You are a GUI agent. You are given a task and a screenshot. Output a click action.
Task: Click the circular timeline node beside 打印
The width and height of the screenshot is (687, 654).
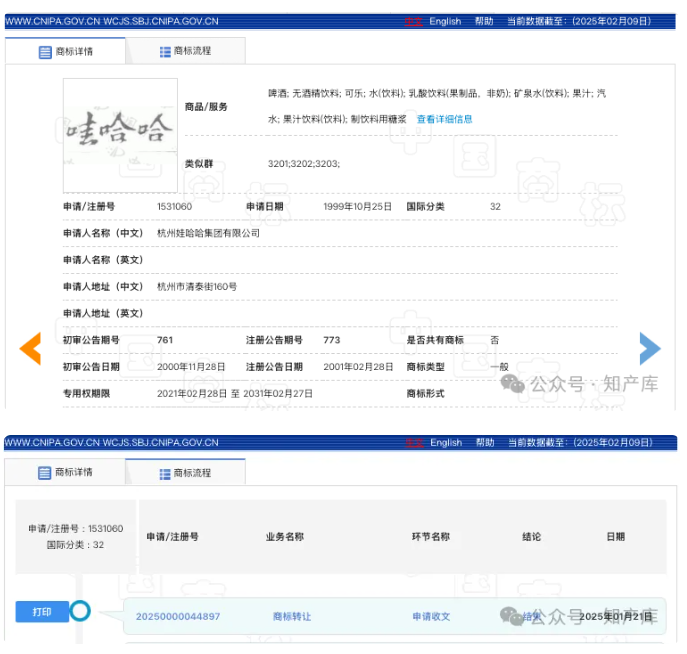pyautogui.click(x=80, y=610)
